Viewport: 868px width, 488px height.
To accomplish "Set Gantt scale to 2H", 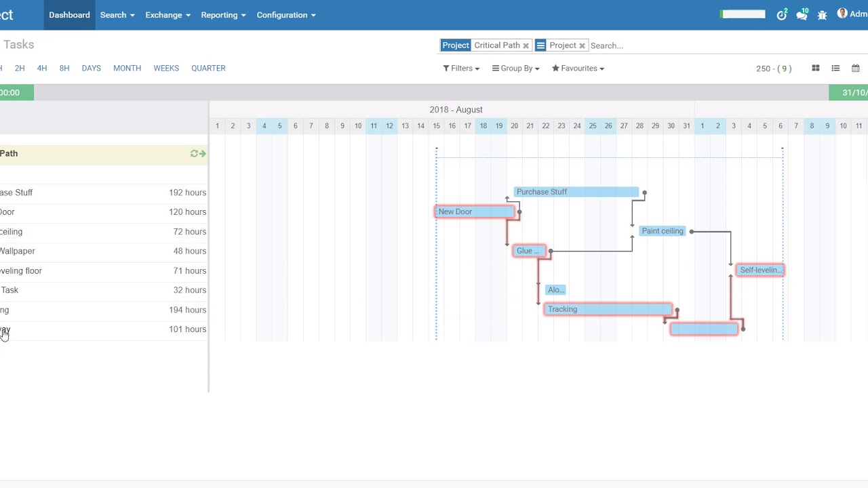I will click(x=20, y=68).
